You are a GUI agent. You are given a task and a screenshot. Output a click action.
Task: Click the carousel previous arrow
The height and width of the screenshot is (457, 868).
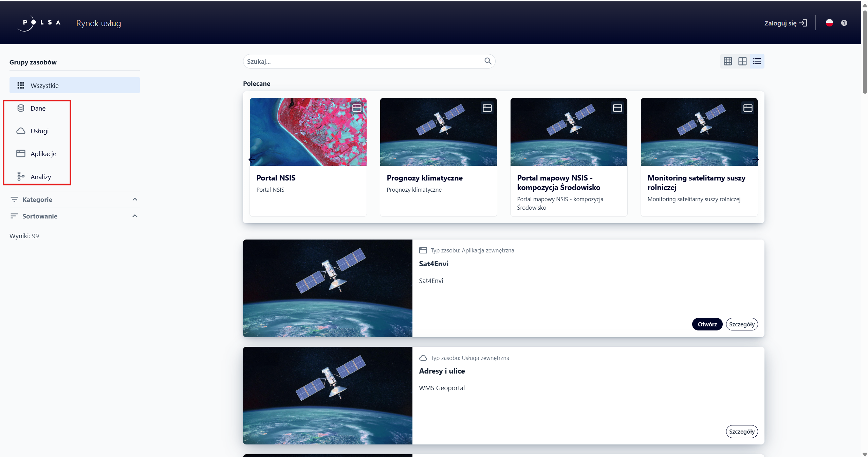pyautogui.click(x=252, y=159)
